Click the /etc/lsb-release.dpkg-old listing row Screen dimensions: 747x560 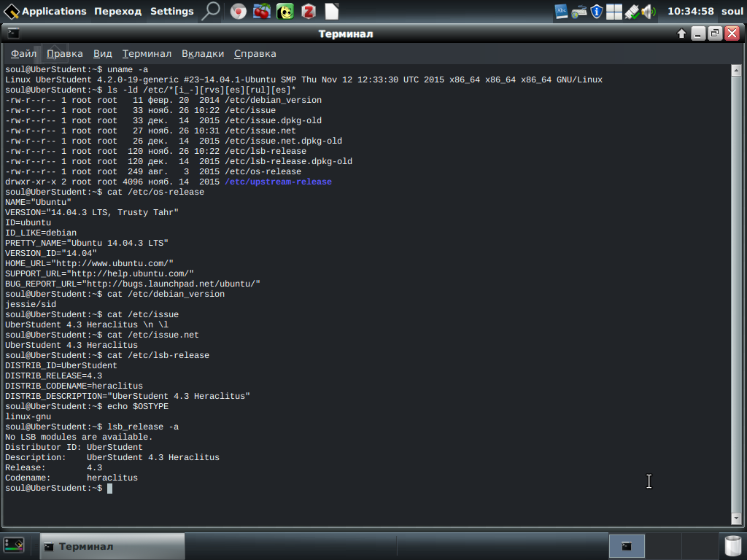179,161
